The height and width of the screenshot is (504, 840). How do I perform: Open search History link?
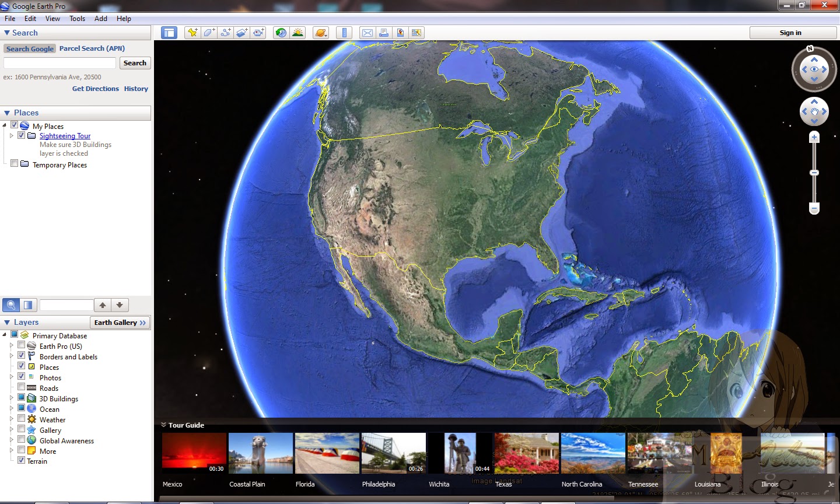click(136, 89)
